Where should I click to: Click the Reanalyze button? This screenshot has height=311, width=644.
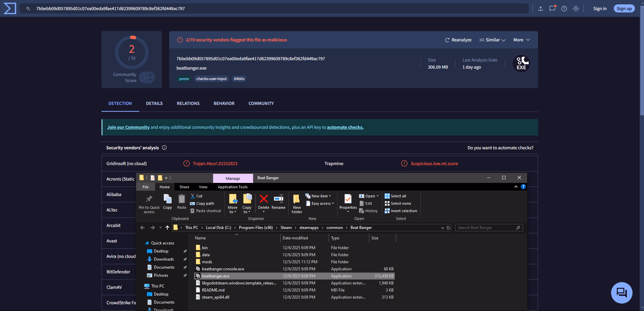tap(458, 40)
